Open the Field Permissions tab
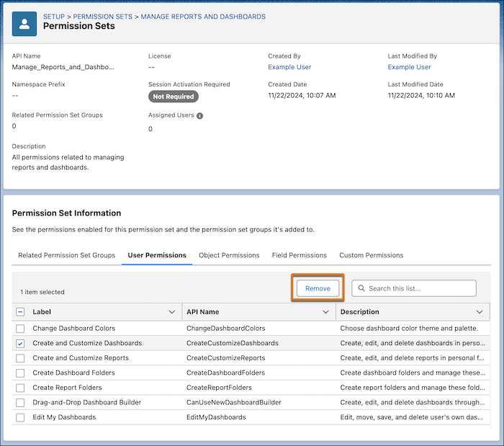Screen dimensions: 504x446 click(x=300, y=255)
